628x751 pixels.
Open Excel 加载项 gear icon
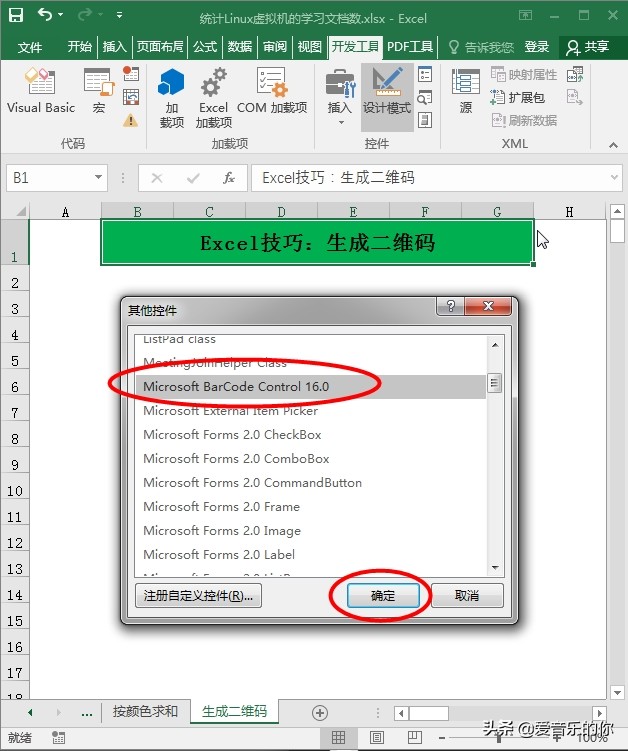214,98
